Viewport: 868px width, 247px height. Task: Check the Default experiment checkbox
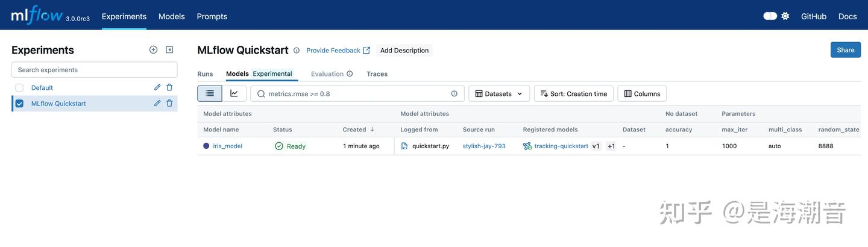point(19,88)
